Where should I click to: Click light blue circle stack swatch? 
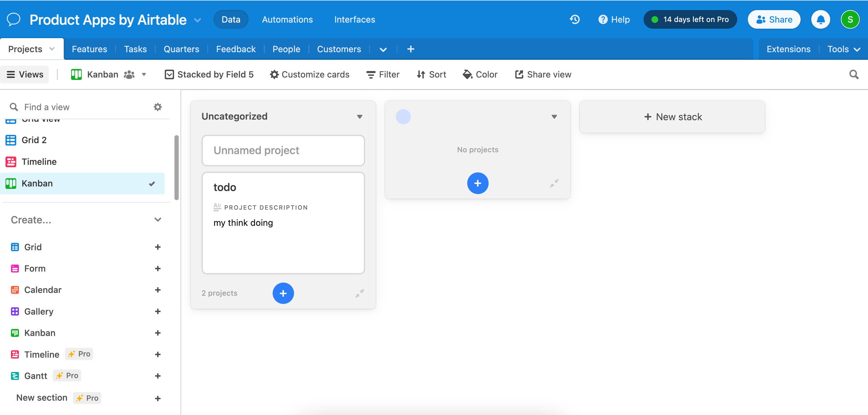click(403, 117)
